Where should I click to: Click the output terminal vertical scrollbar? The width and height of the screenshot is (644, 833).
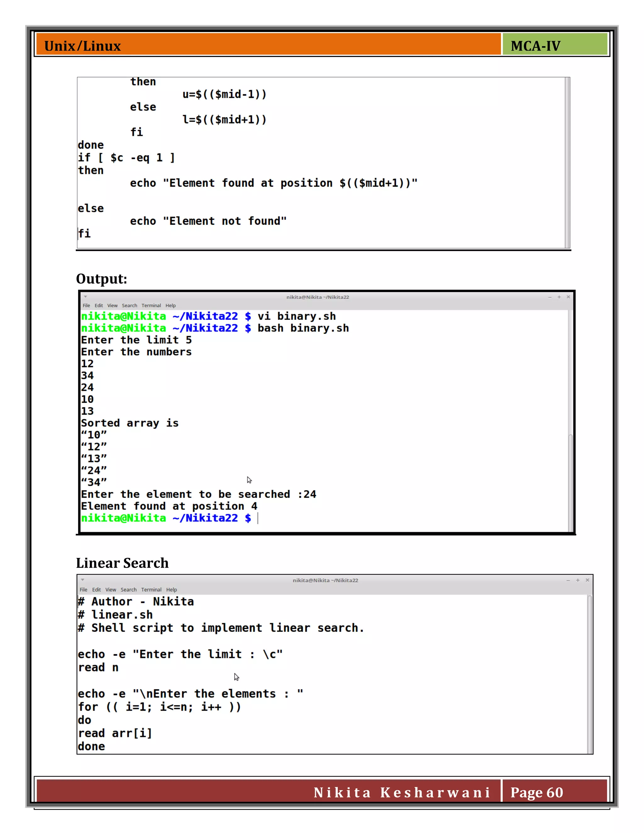click(571, 482)
